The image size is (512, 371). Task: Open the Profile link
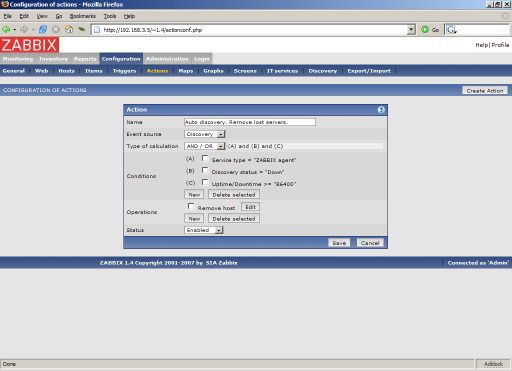pyautogui.click(x=500, y=45)
